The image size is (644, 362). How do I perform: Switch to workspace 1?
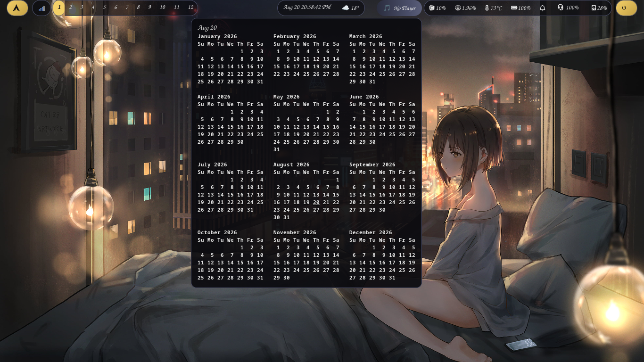[59, 8]
